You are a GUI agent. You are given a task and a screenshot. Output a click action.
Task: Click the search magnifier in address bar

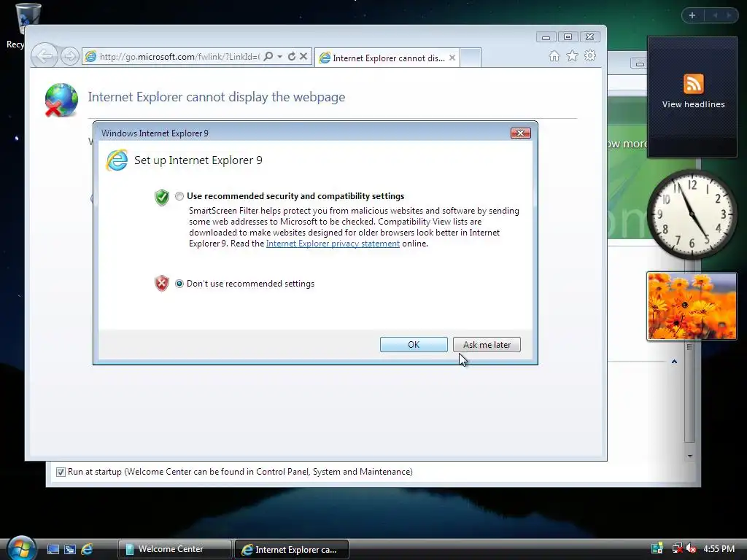point(268,56)
